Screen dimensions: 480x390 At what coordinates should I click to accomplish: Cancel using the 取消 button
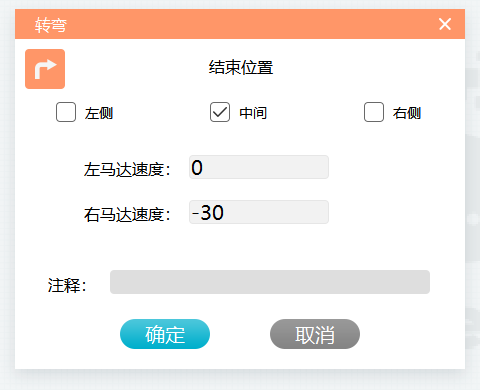pos(315,334)
